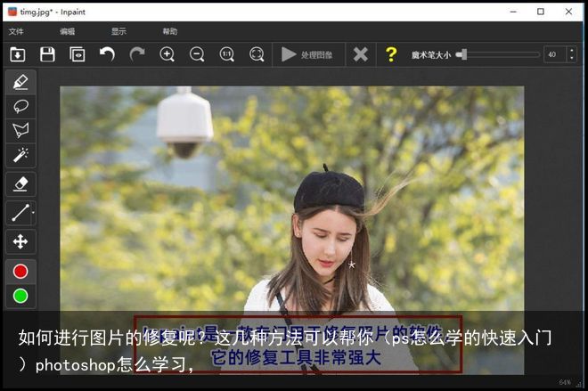Set zoom to 1:1 actual size
The width and height of the screenshot is (588, 391).
click(227, 54)
